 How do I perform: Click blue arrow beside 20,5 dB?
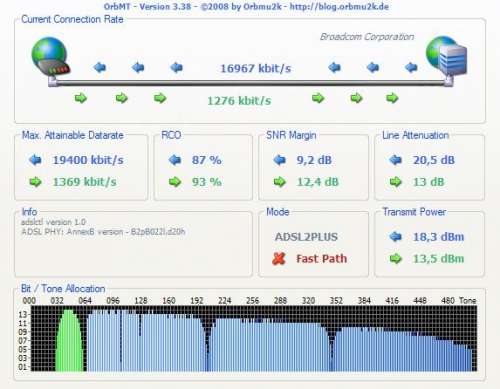[x=396, y=160]
